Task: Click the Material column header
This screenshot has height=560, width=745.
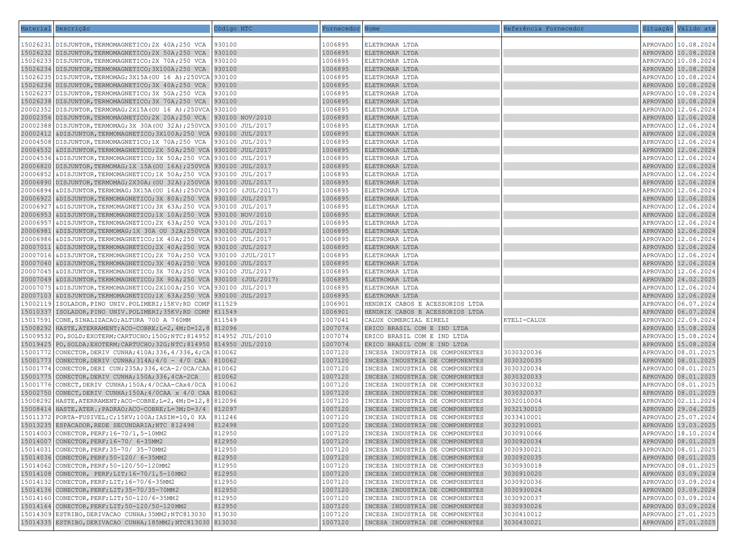Action: coord(36,29)
